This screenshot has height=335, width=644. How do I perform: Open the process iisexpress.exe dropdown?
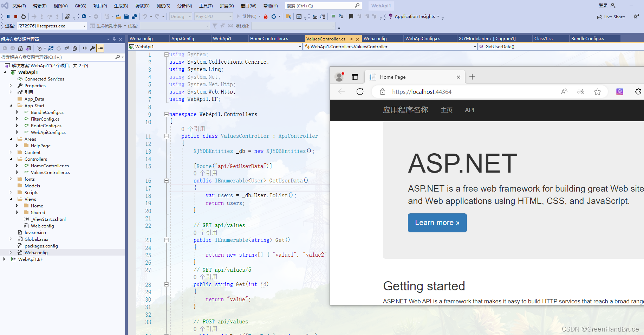[52, 26]
